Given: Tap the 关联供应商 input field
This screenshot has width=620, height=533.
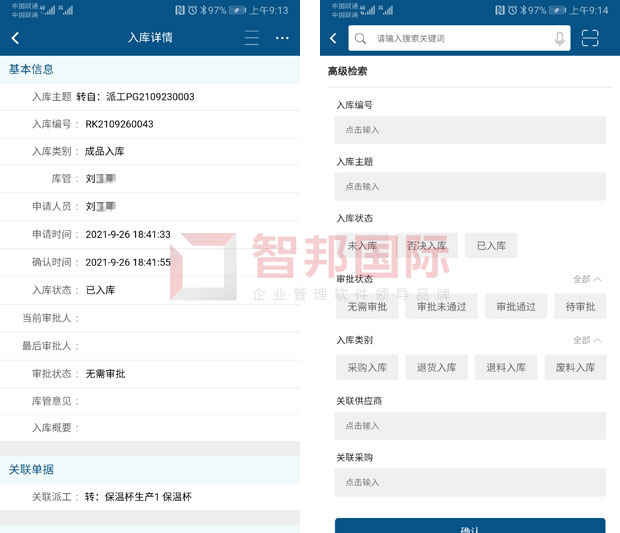Looking at the screenshot, I should 470,425.
